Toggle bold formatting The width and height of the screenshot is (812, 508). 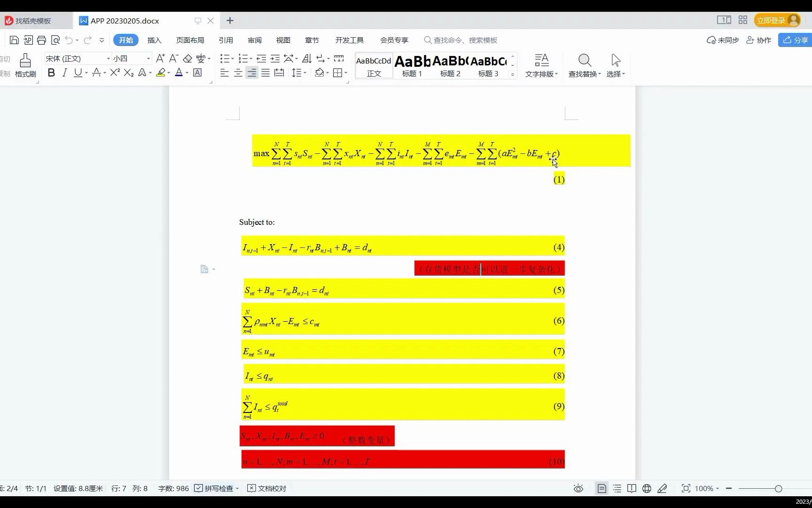[x=51, y=72]
